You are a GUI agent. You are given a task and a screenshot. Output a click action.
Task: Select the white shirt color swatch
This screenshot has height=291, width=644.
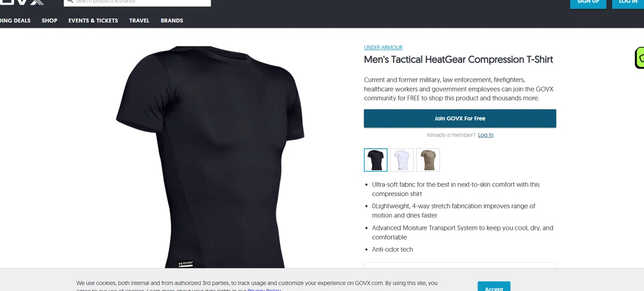coord(402,160)
